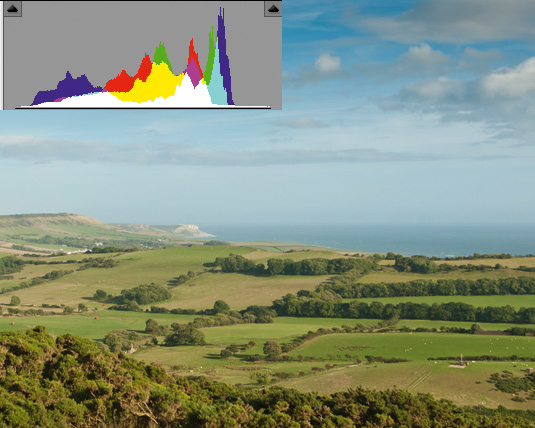Screen dimensions: 535x428
Task: Click the white luminance area of histogram
Action: (x=184, y=96)
